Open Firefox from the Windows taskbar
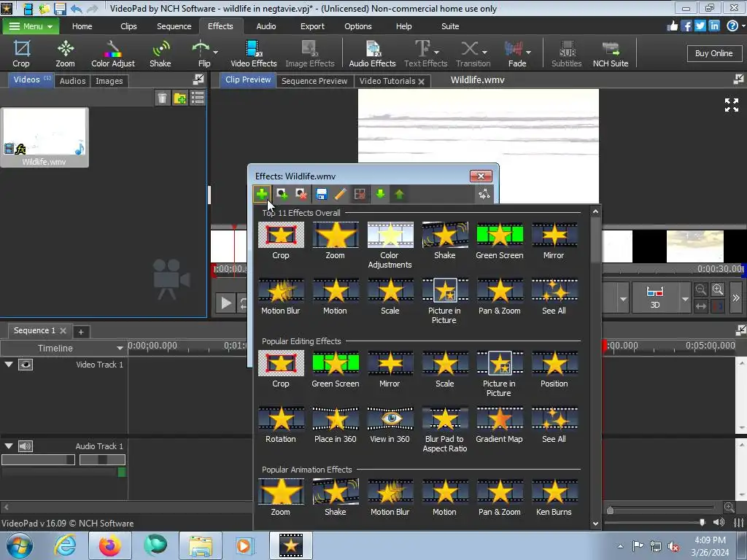Screen dimensions: 747x560 (109, 545)
